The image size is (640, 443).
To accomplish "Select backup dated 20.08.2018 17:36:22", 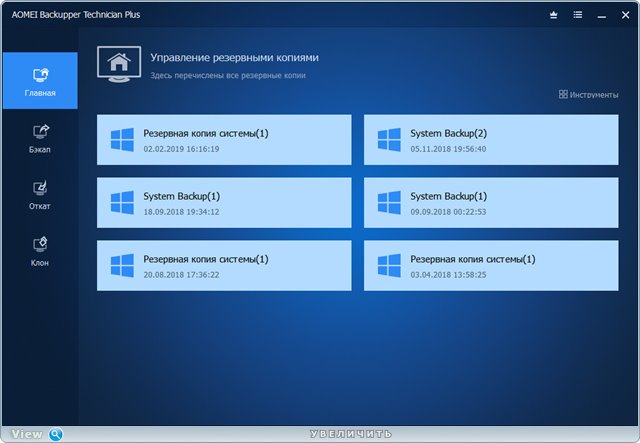I will tap(224, 265).
